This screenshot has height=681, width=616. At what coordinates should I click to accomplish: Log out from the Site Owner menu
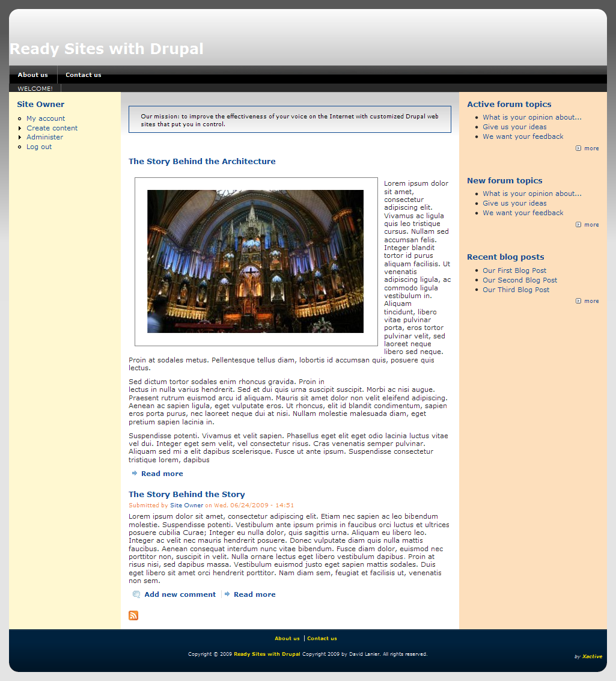[39, 147]
